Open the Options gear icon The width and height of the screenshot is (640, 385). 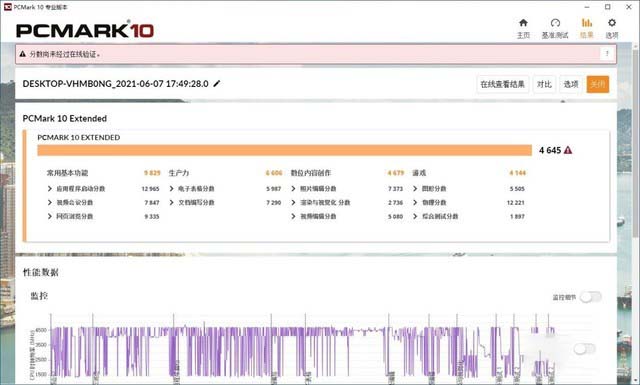pyautogui.click(x=611, y=28)
